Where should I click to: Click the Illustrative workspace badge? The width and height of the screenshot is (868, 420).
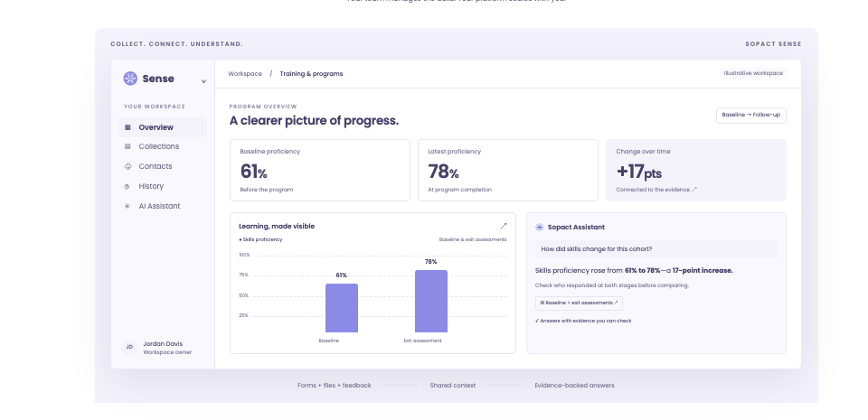(x=753, y=73)
